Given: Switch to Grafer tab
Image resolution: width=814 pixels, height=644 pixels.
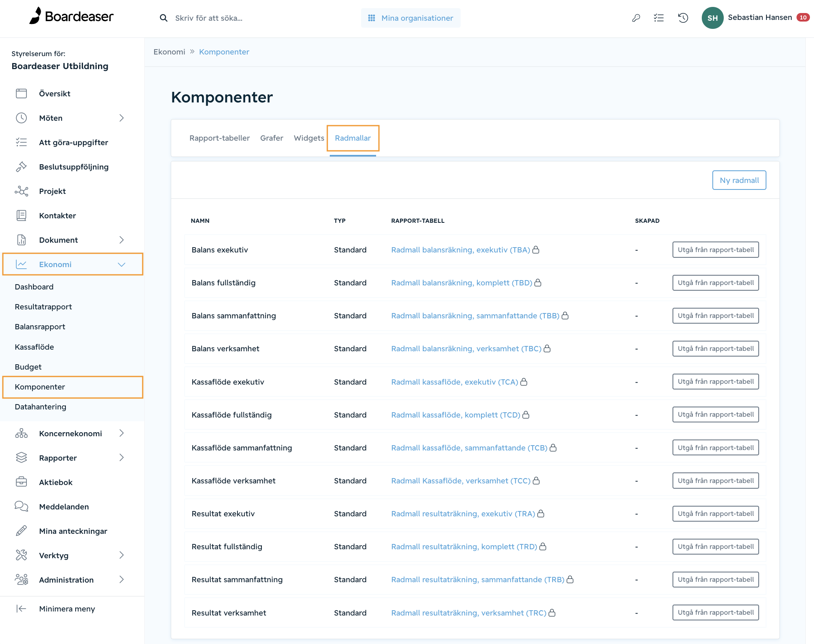Looking at the screenshot, I should point(272,138).
